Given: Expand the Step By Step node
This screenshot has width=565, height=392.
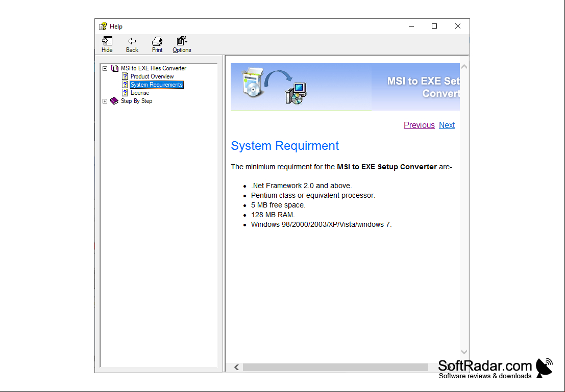Looking at the screenshot, I should [x=105, y=101].
